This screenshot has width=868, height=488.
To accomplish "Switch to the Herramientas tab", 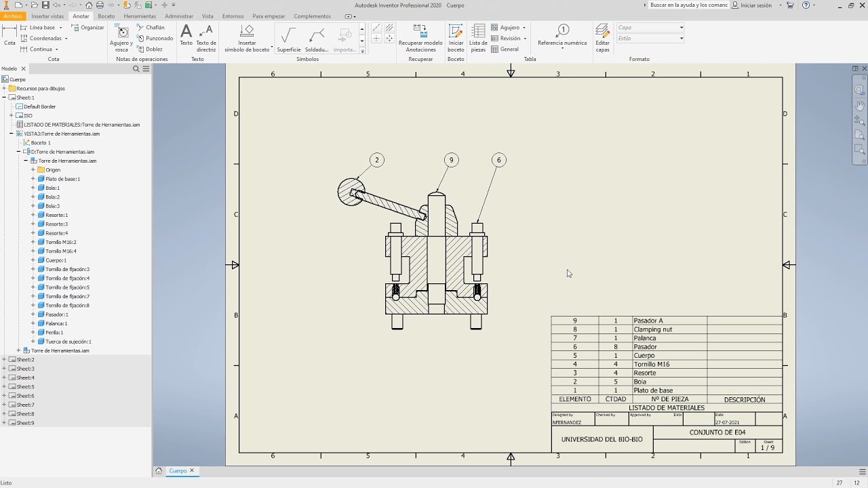I will coord(140,16).
